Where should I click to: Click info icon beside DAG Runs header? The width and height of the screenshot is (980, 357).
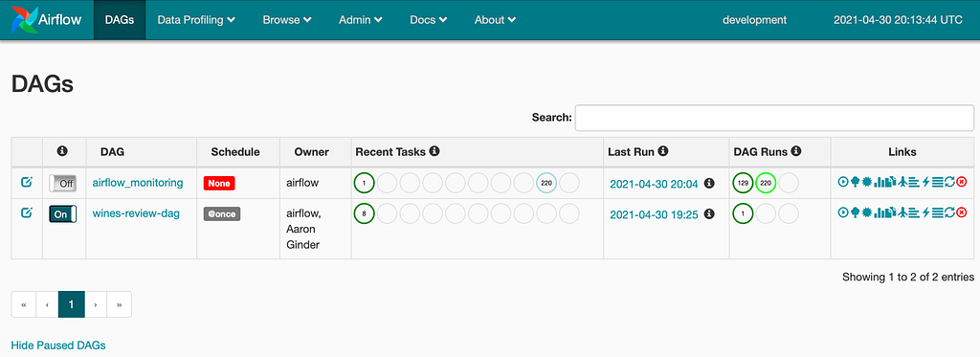797,151
